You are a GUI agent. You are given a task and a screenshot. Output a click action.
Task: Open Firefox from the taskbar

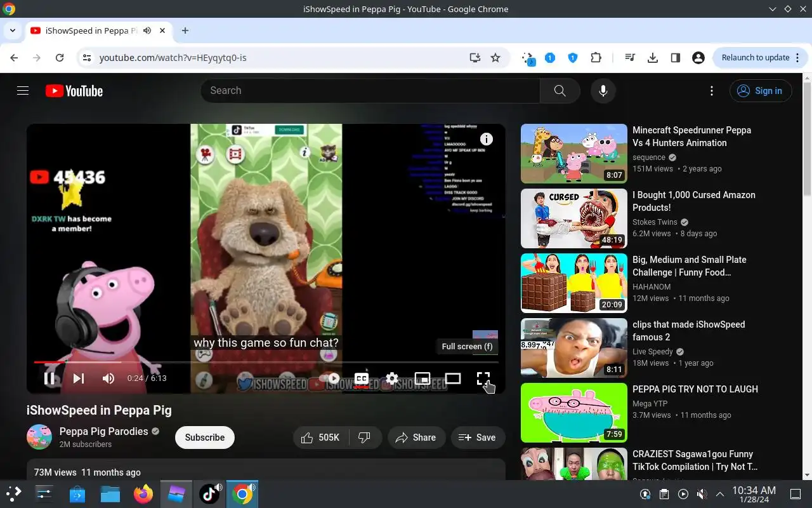143,494
